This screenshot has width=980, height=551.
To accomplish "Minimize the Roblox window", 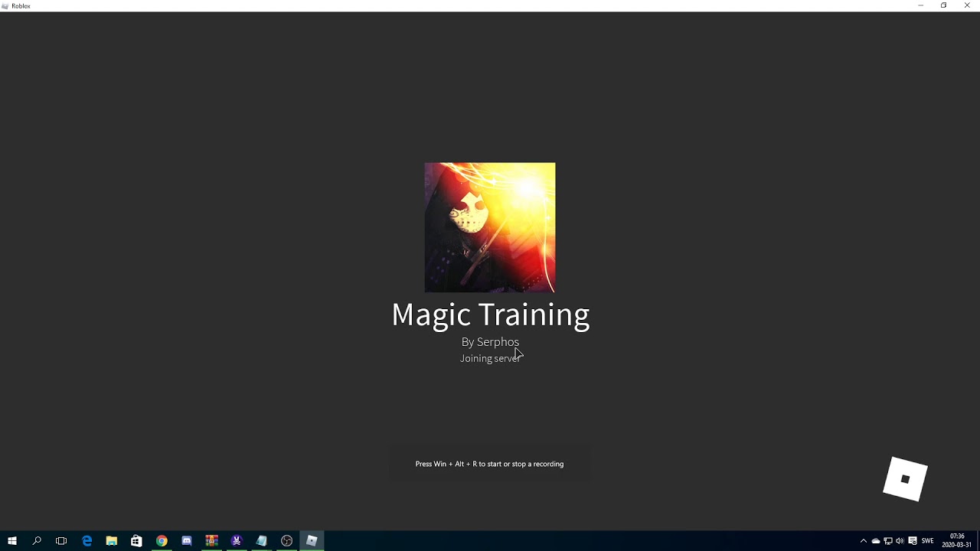I will 920,5.
